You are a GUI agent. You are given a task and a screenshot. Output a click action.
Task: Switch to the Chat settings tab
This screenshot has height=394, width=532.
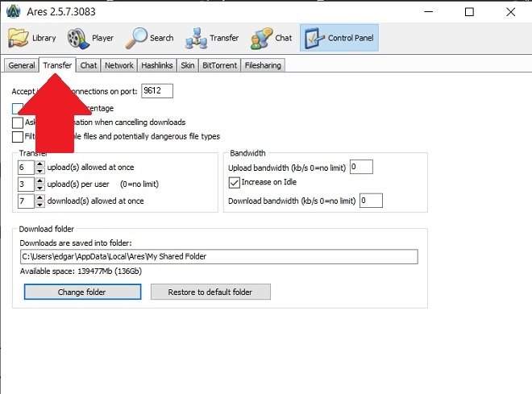89,65
